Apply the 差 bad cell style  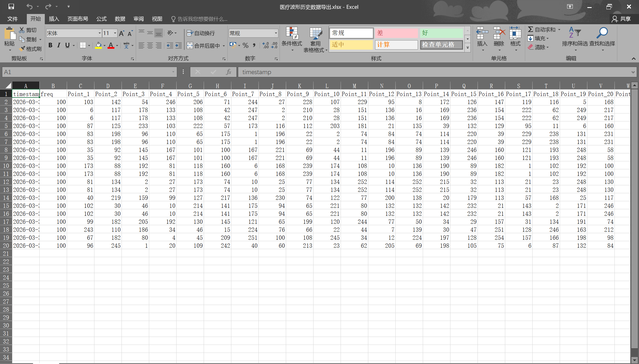tap(396, 33)
